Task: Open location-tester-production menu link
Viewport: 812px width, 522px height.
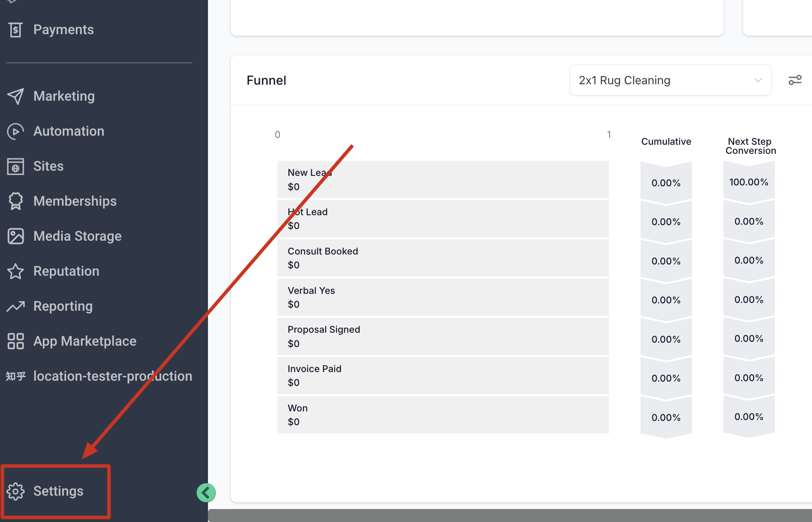Action: coord(113,376)
